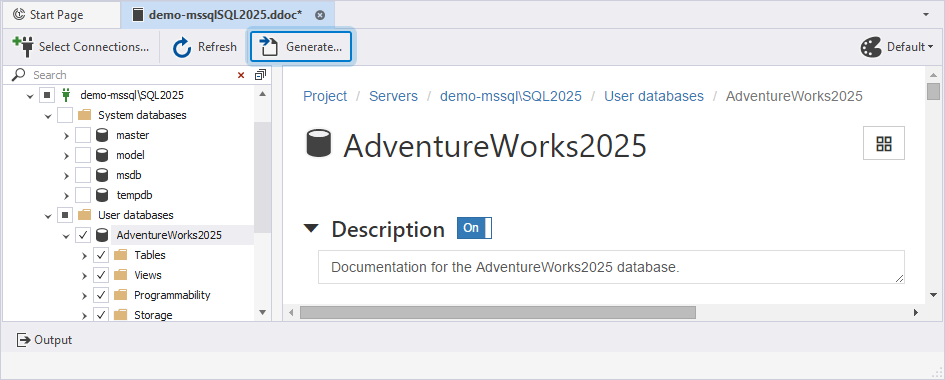Toggle the User databases checkbox
945x380 pixels.
pyautogui.click(x=65, y=215)
